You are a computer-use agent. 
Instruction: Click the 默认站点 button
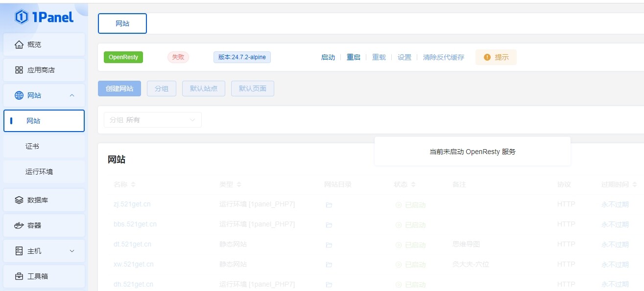click(204, 89)
